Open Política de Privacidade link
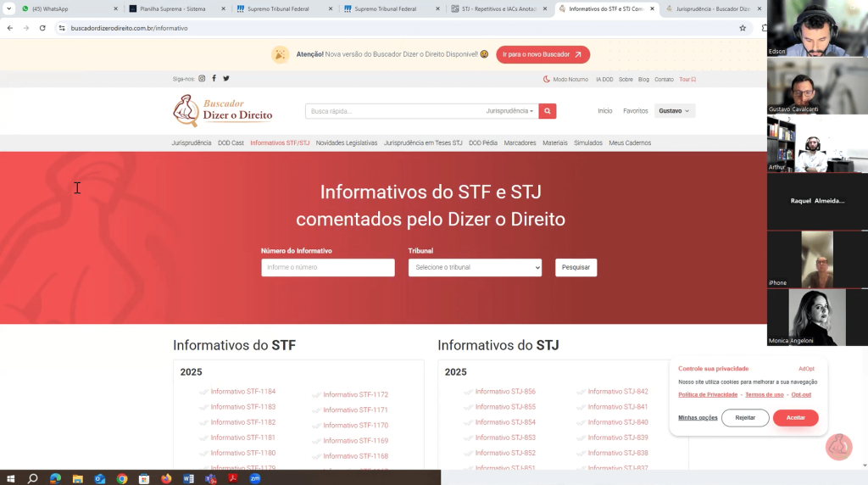Viewport: 868px width, 485px height. (708, 395)
